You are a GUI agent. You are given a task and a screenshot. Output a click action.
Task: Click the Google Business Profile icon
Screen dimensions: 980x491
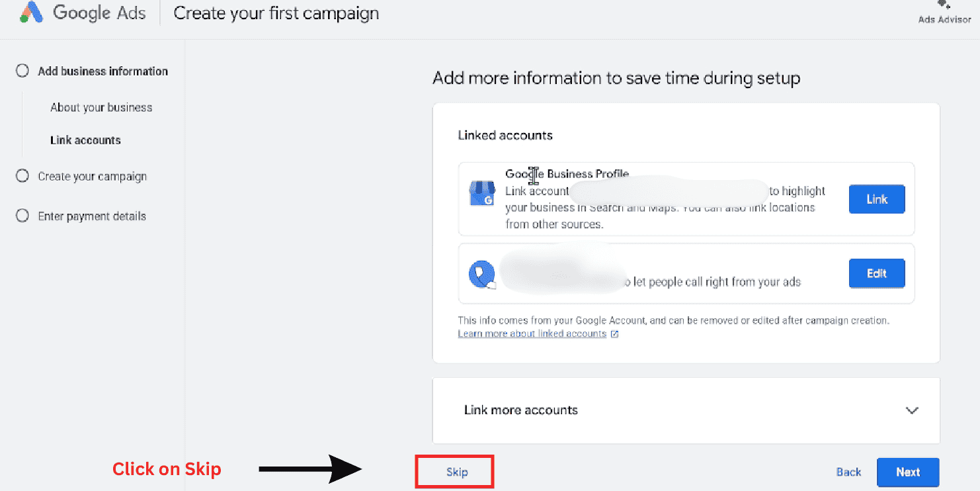coord(481,193)
